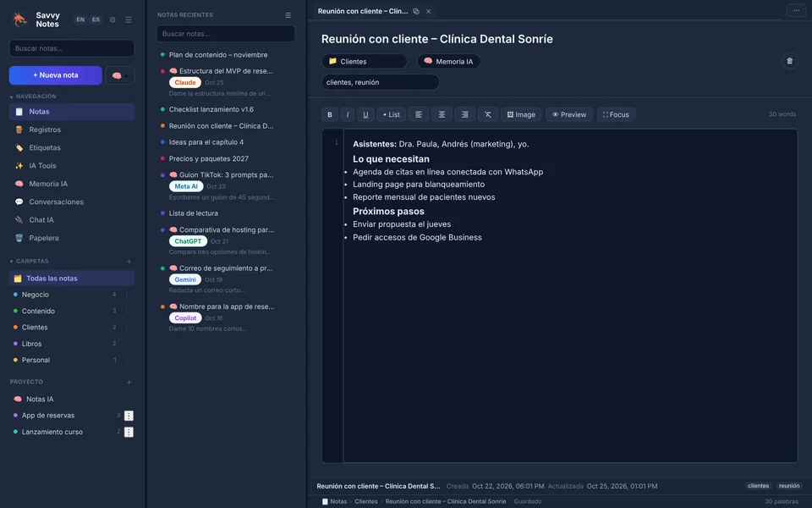The image size is (812, 508).
Task: Apply underline formatting
Action: 365,114
